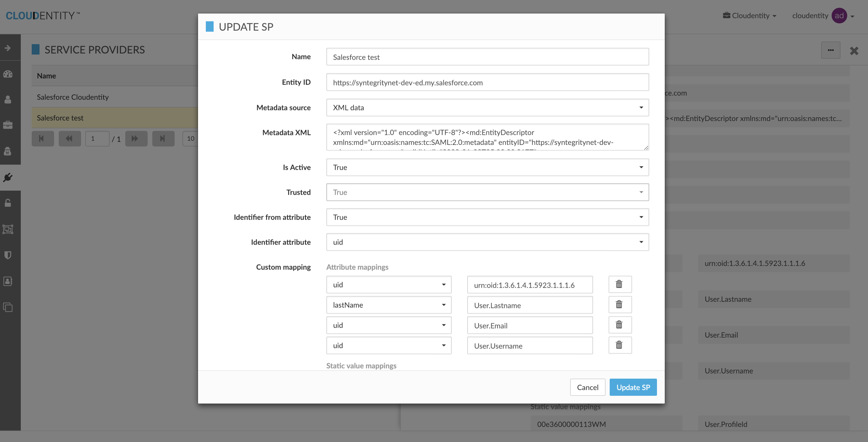Edit the User.Email value field
This screenshot has height=442, width=868.
[530, 325]
